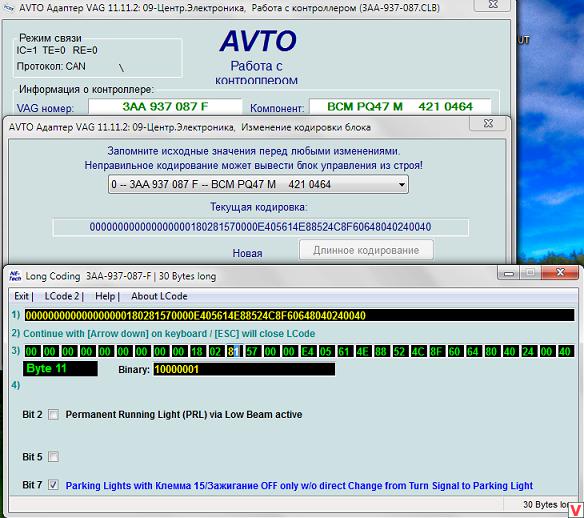This screenshot has height=518, width=584.
Task: Select byte cell 57 in byte row
Action: tap(252, 351)
